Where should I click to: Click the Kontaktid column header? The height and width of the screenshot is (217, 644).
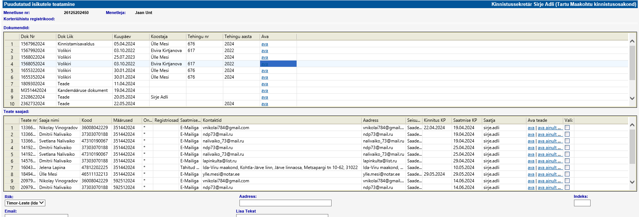coord(281,120)
